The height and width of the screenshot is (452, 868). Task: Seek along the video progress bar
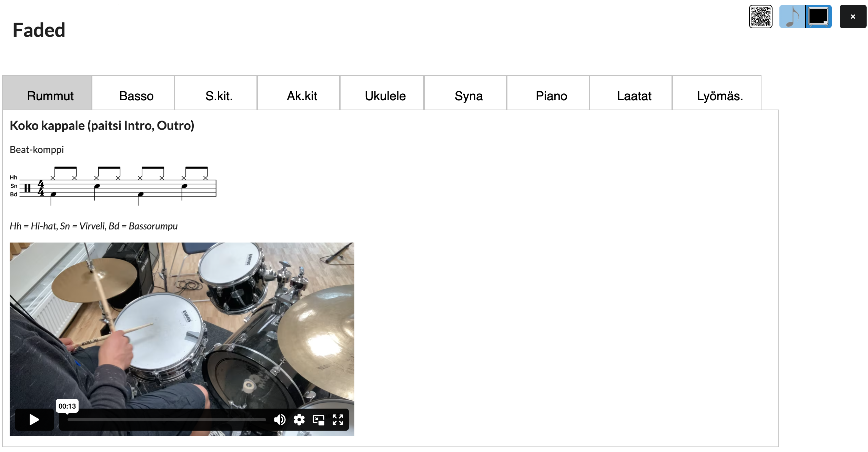[x=167, y=419]
